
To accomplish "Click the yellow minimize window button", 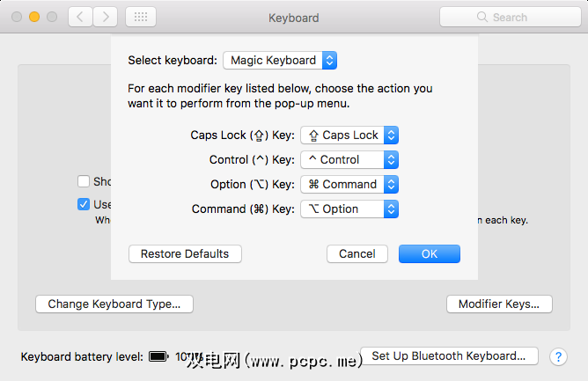I will pyautogui.click(x=34, y=17).
